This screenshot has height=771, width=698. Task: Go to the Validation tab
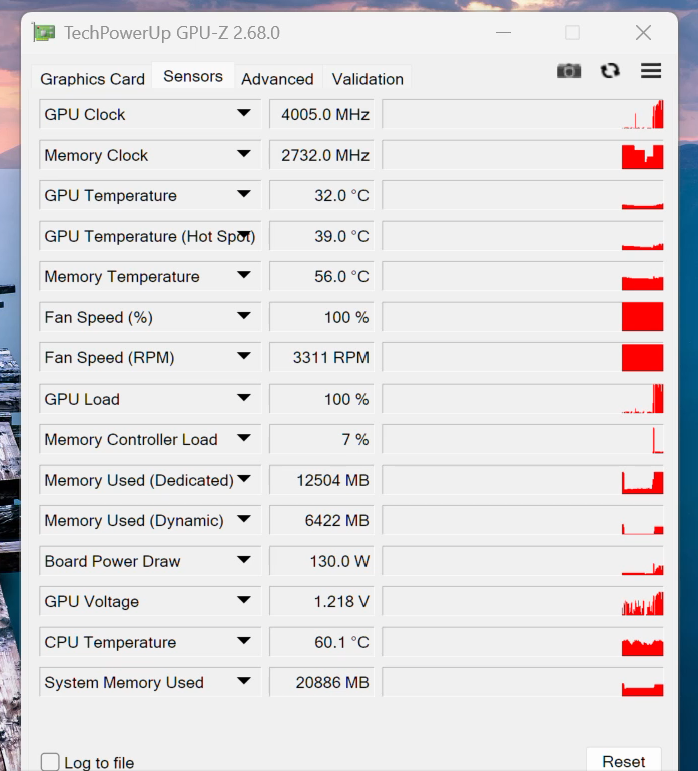pyautogui.click(x=368, y=79)
